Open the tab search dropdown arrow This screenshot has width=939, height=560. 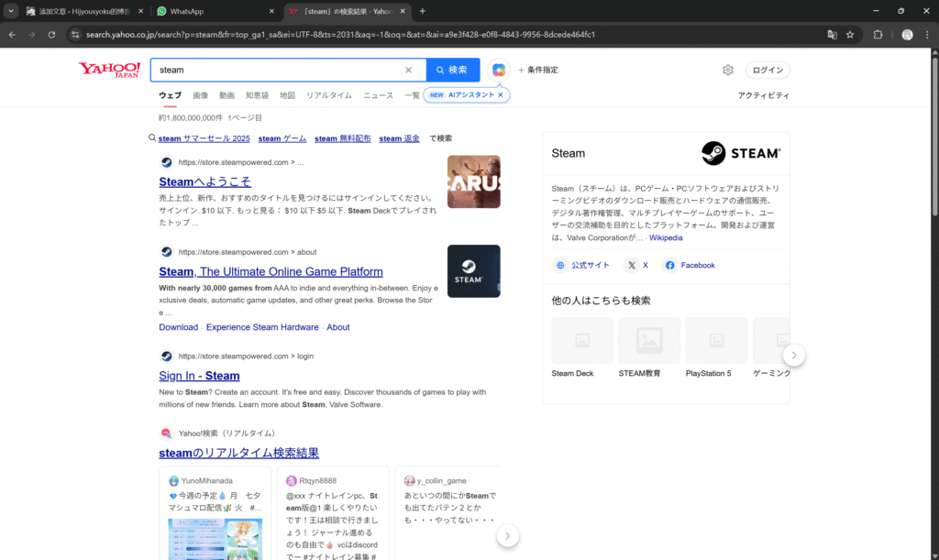click(x=11, y=11)
